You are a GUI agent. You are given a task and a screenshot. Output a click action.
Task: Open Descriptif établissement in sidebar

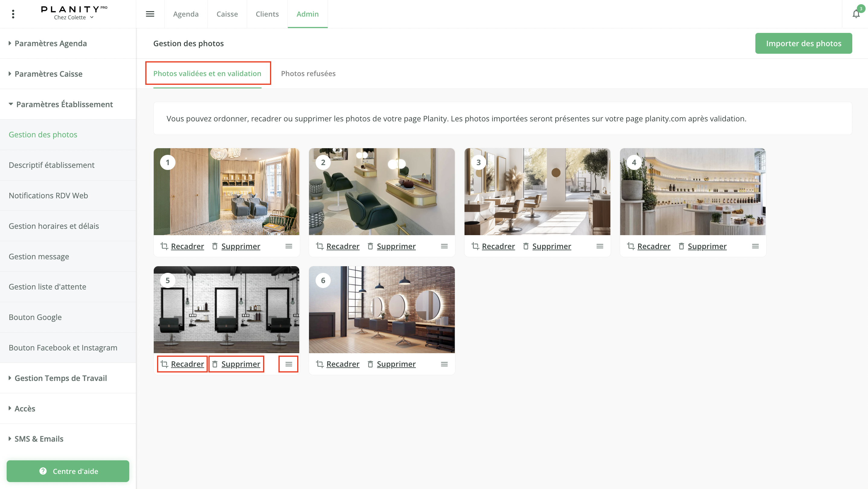pos(52,165)
